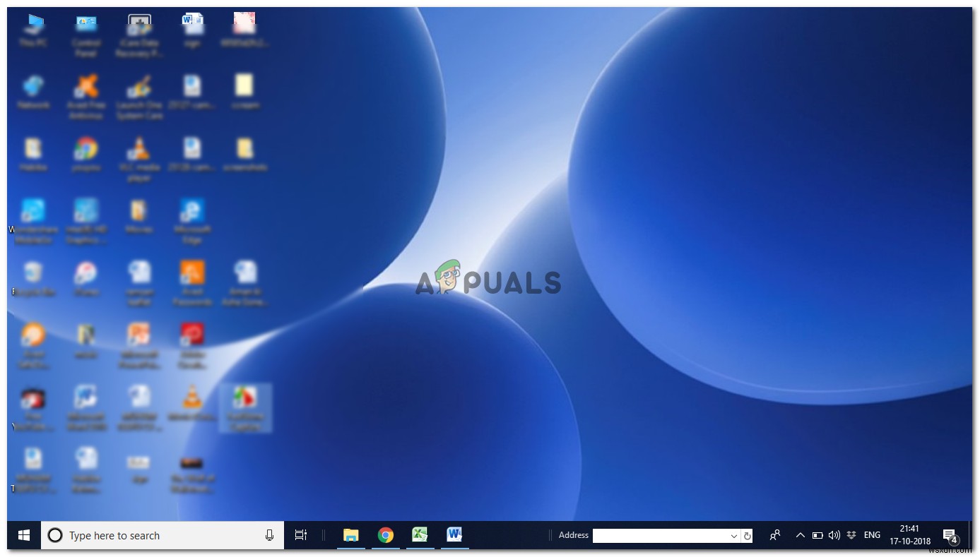Image resolution: width=980 pixels, height=557 pixels.
Task: Launch Google Chrome from the taskbar
Action: point(385,535)
